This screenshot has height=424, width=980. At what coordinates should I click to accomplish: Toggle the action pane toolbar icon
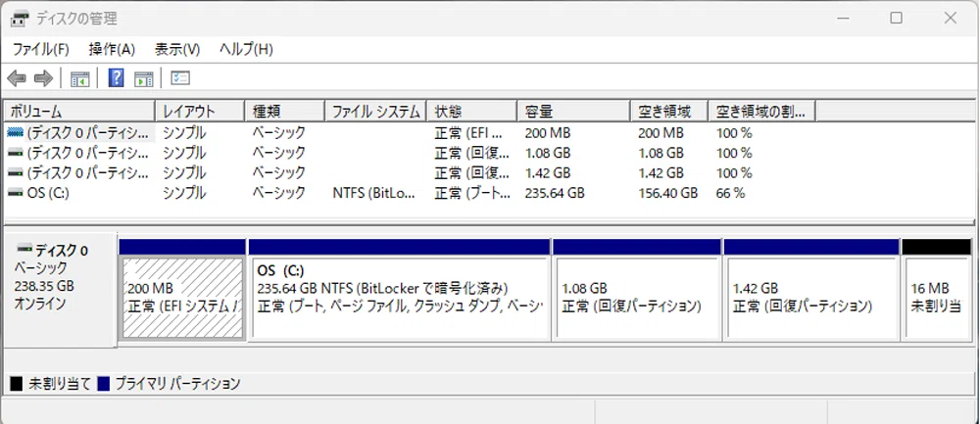click(x=144, y=78)
